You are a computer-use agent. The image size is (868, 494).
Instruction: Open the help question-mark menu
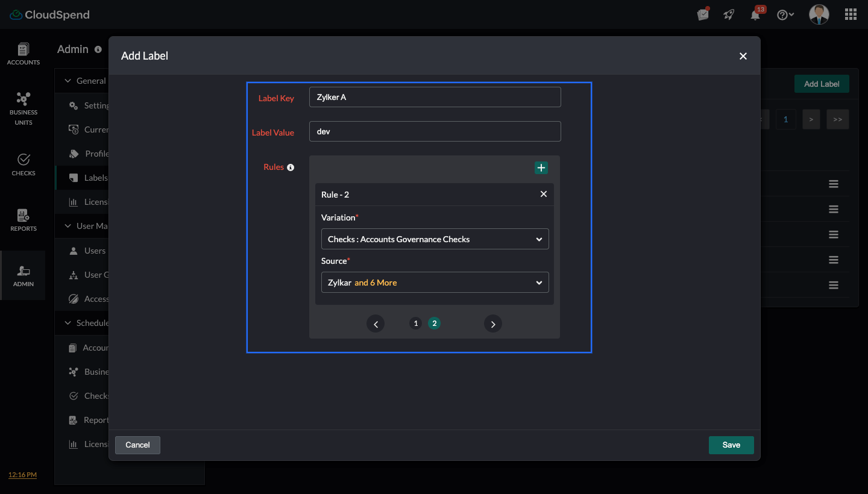(x=785, y=15)
